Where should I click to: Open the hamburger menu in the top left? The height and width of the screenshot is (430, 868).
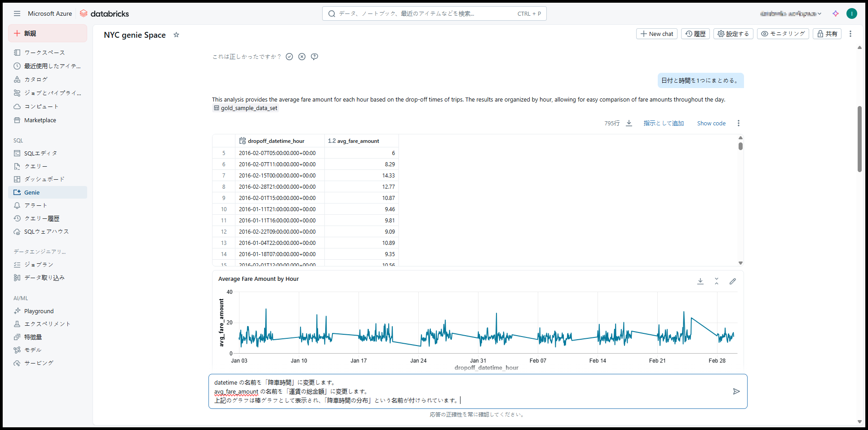[17, 13]
